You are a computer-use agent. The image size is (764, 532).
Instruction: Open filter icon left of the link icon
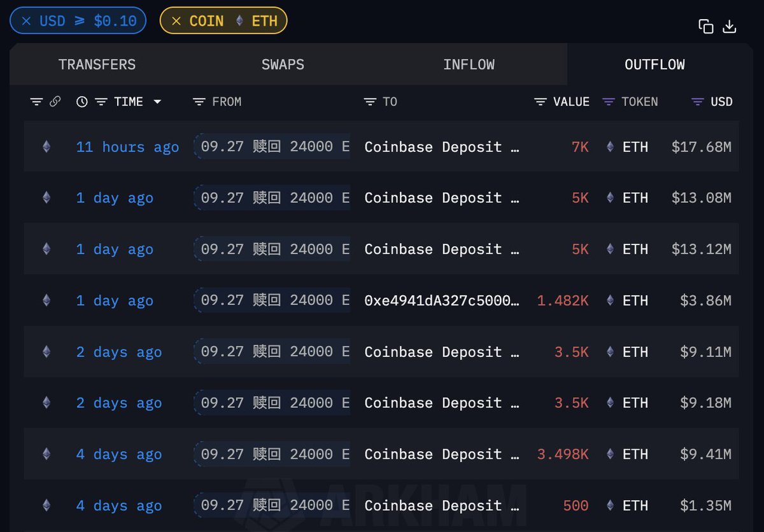tap(37, 102)
